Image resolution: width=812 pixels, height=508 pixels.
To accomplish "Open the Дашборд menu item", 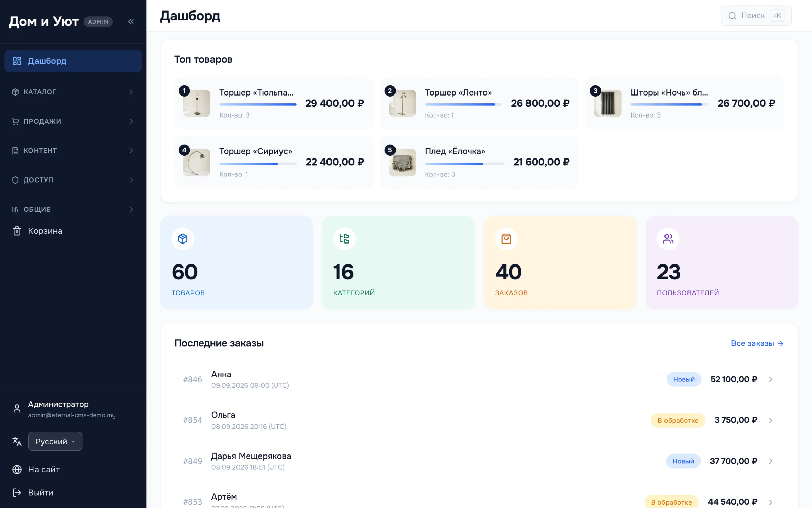I will (73, 61).
